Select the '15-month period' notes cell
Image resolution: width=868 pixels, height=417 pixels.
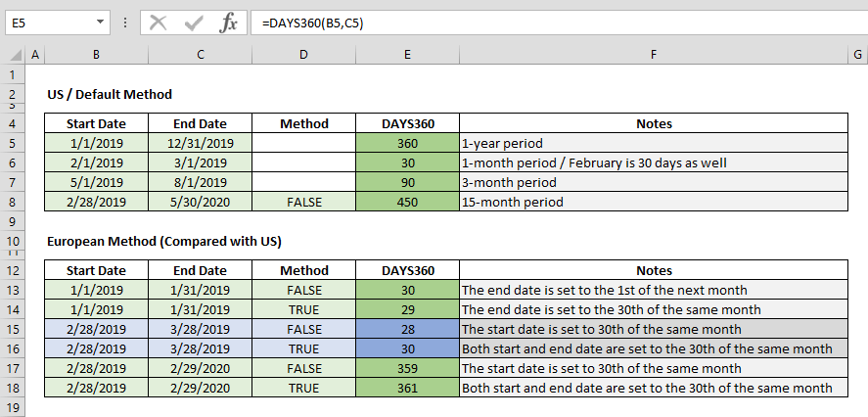[x=653, y=202]
